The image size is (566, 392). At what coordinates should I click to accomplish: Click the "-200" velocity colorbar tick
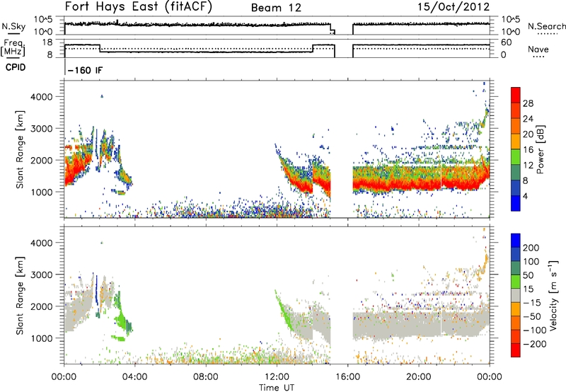pyautogui.click(x=535, y=344)
